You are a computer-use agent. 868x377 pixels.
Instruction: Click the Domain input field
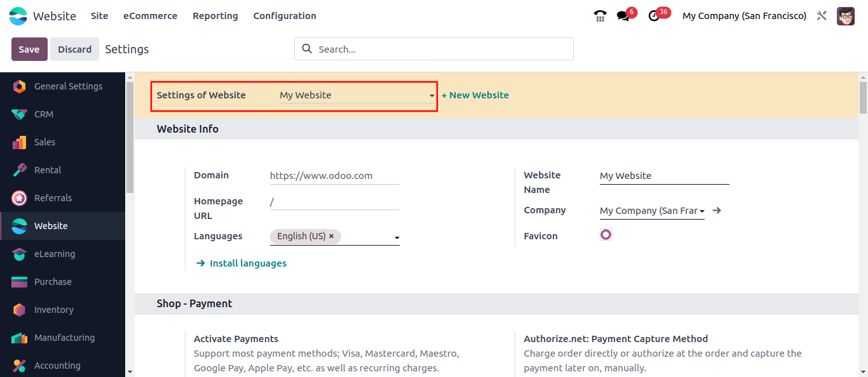335,176
